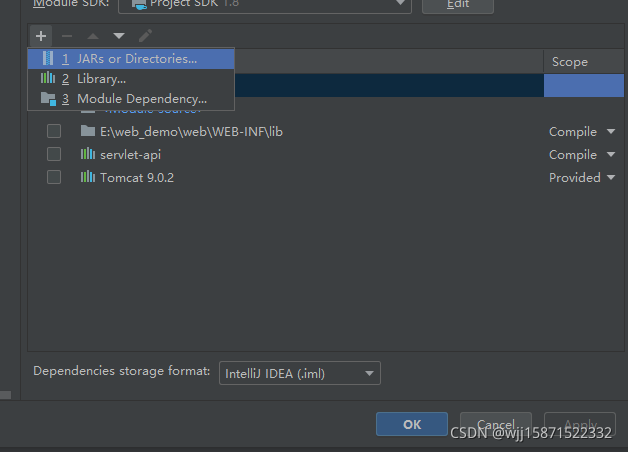Click the Provided scope value for Tomcat
This screenshot has width=628, height=452.
[x=575, y=178]
